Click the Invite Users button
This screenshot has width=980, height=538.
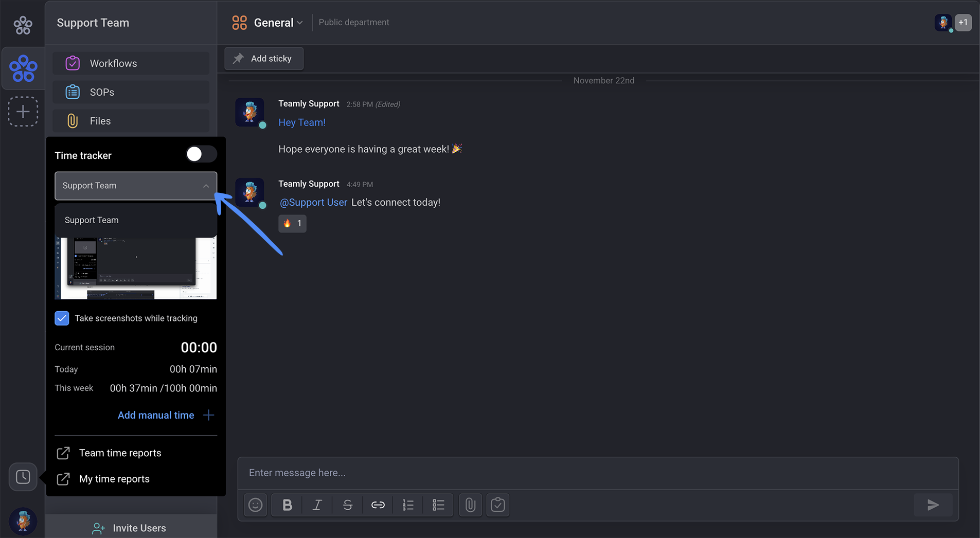click(x=131, y=528)
